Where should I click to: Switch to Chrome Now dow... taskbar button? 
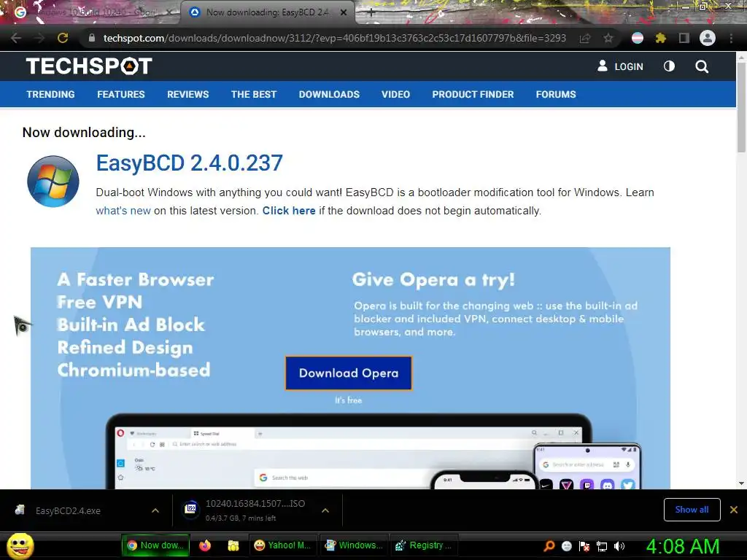pos(155,545)
